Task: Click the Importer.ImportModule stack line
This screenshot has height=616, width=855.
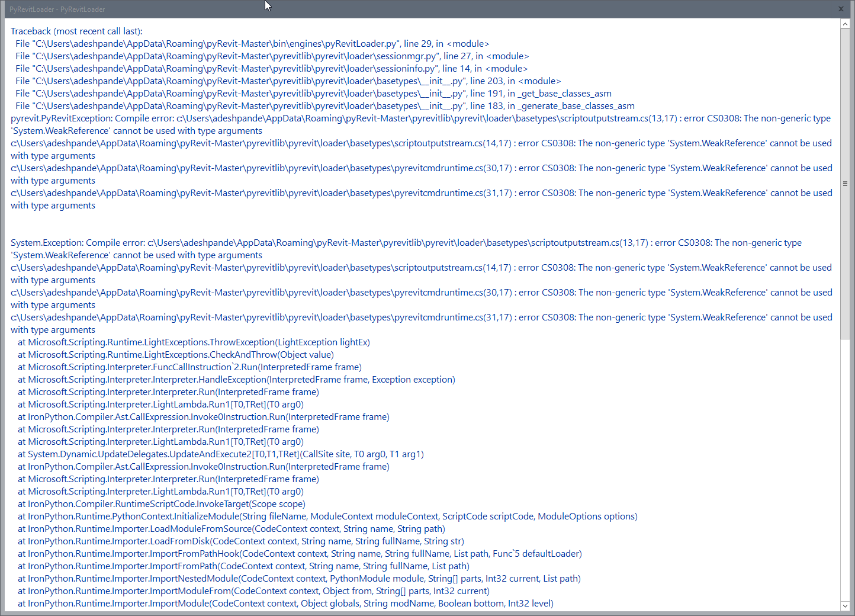Action: click(285, 604)
